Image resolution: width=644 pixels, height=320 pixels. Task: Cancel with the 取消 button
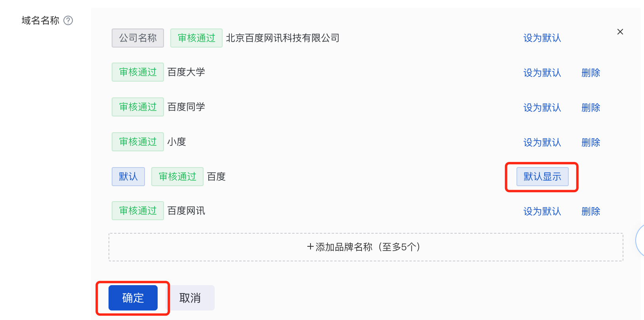[190, 298]
